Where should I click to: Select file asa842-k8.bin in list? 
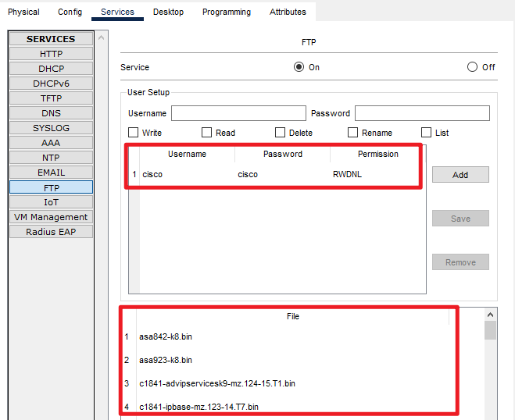(166, 336)
